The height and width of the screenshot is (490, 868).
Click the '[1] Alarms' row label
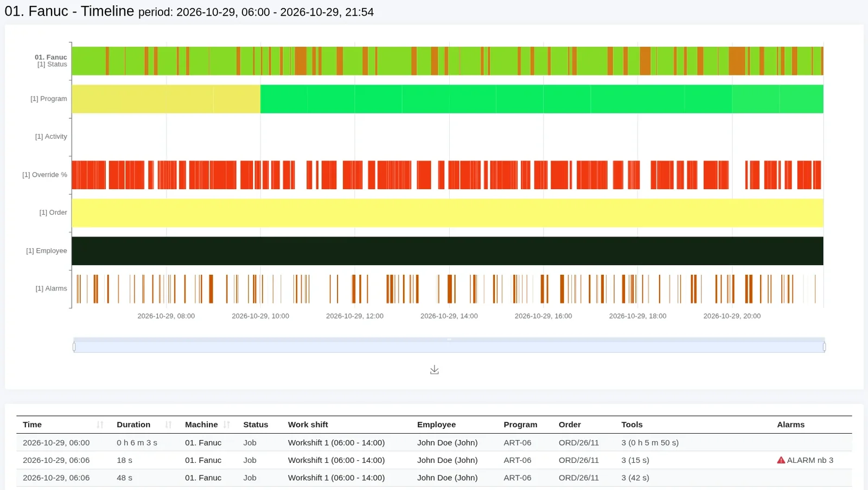51,288
